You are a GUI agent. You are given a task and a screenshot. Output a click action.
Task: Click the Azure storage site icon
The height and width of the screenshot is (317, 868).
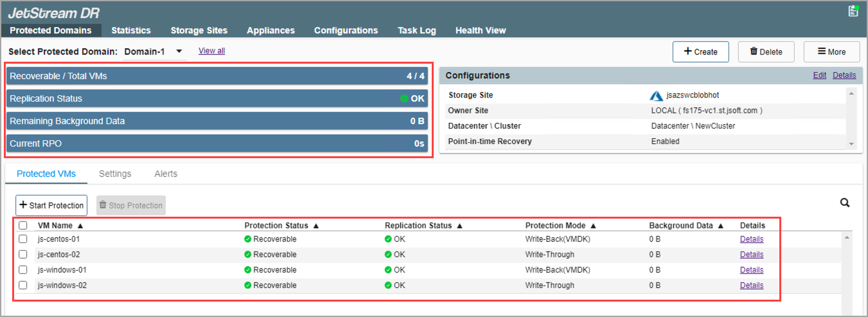[x=656, y=95]
